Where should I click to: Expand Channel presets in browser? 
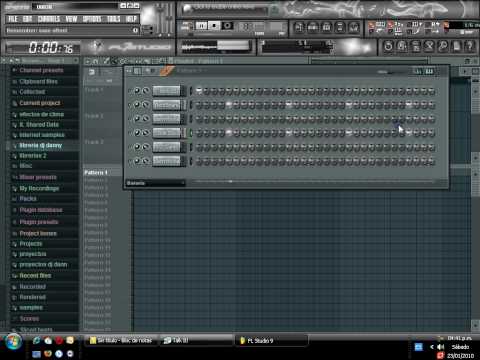[41, 70]
